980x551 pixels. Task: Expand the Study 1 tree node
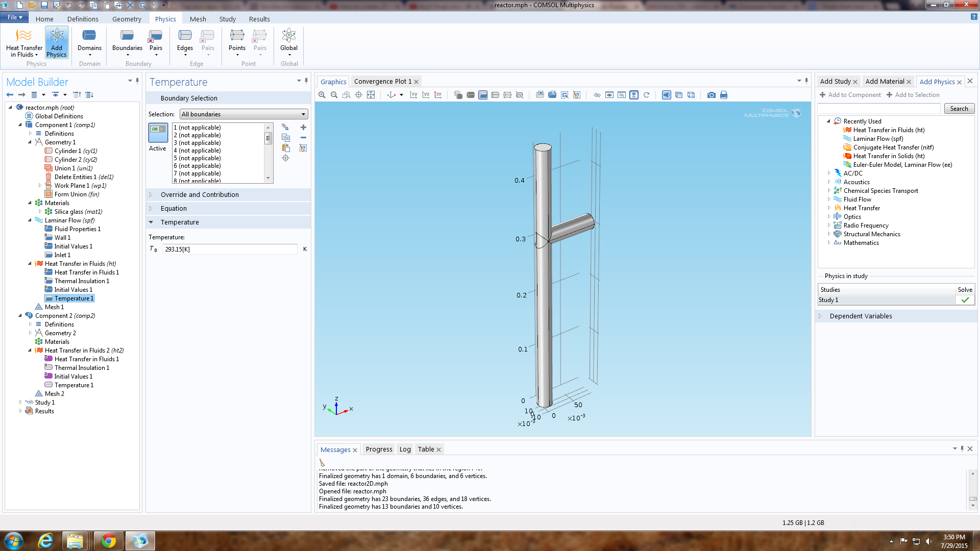click(20, 403)
